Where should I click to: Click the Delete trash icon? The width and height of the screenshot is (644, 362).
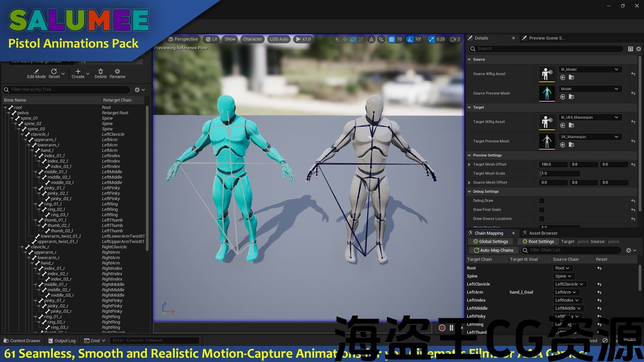pyautogui.click(x=101, y=71)
